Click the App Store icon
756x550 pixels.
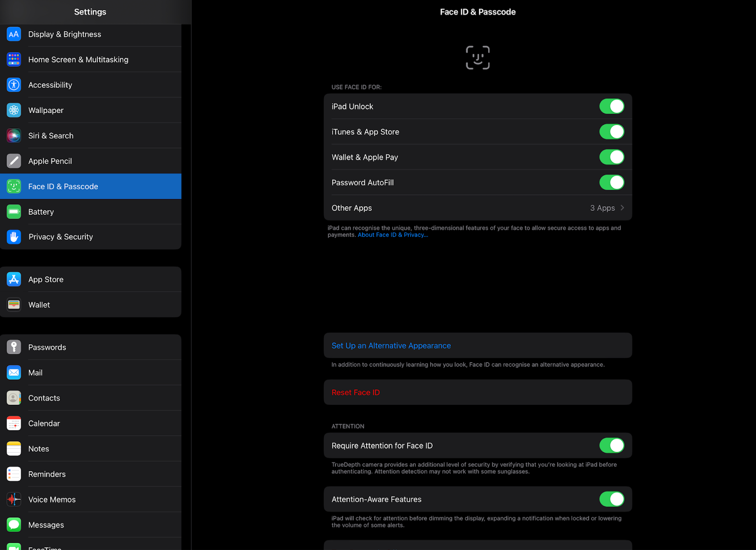click(14, 279)
